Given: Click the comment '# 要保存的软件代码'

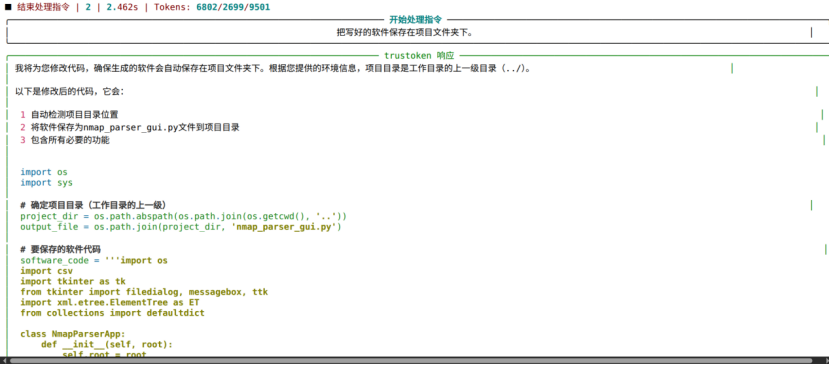Looking at the screenshot, I should 60,249.
